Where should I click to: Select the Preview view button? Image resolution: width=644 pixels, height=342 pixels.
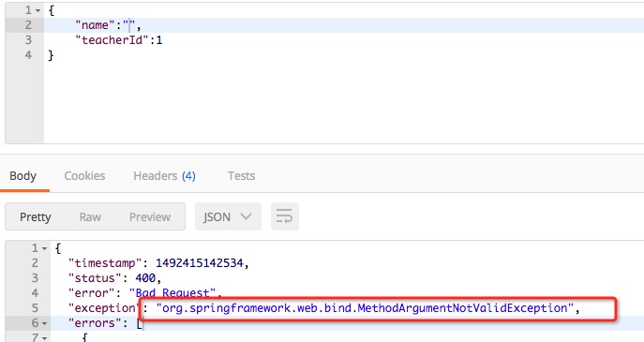[x=150, y=216]
